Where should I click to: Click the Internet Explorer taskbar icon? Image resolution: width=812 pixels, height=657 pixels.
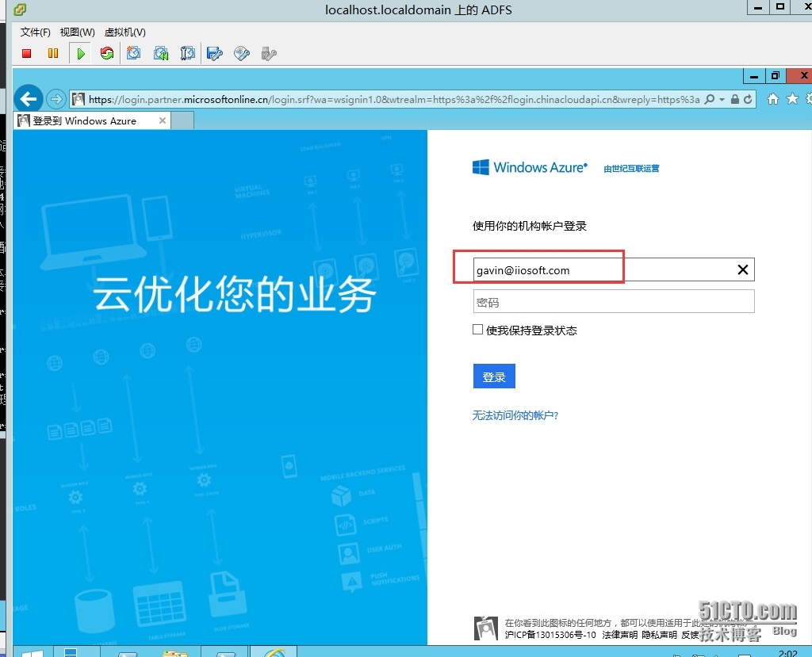point(274,651)
